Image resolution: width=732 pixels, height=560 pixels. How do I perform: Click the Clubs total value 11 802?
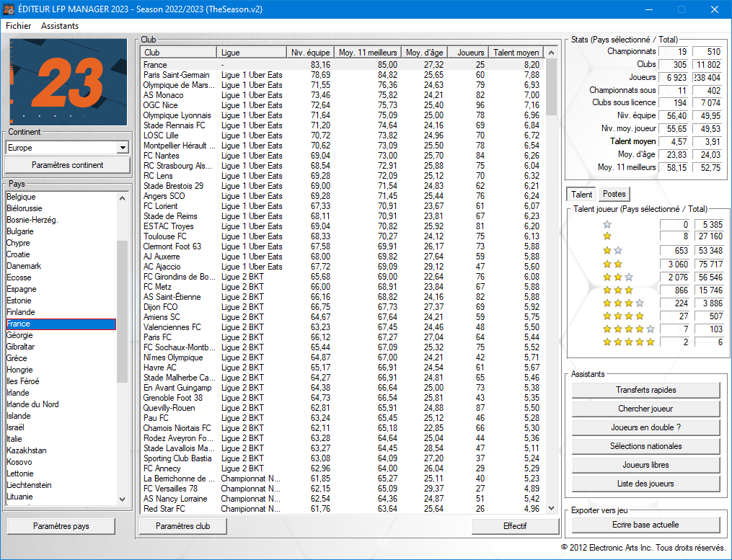tap(708, 64)
